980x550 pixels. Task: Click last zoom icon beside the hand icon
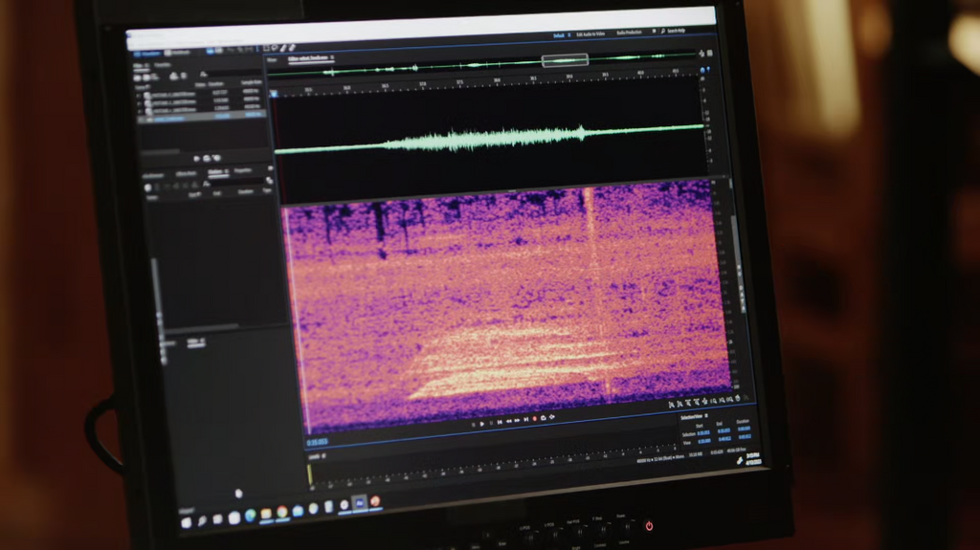click(x=729, y=400)
